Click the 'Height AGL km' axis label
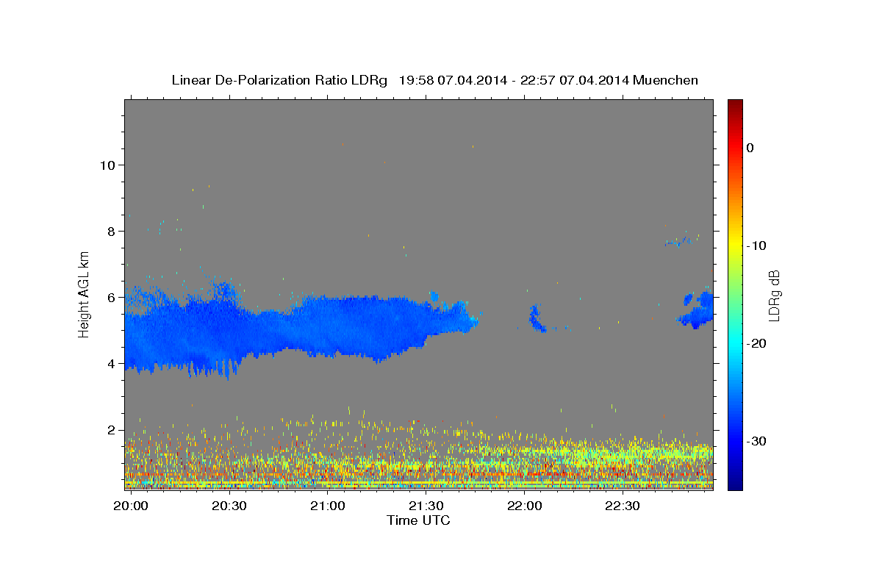 point(84,294)
